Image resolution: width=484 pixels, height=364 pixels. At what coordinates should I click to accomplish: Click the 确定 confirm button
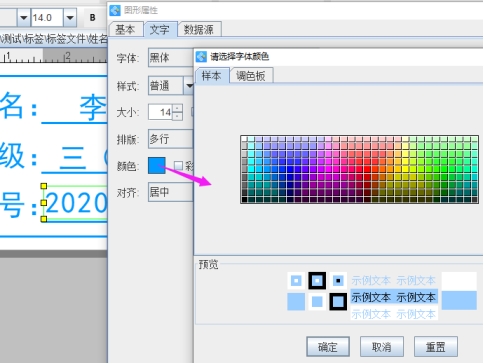click(x=328, y=347)
